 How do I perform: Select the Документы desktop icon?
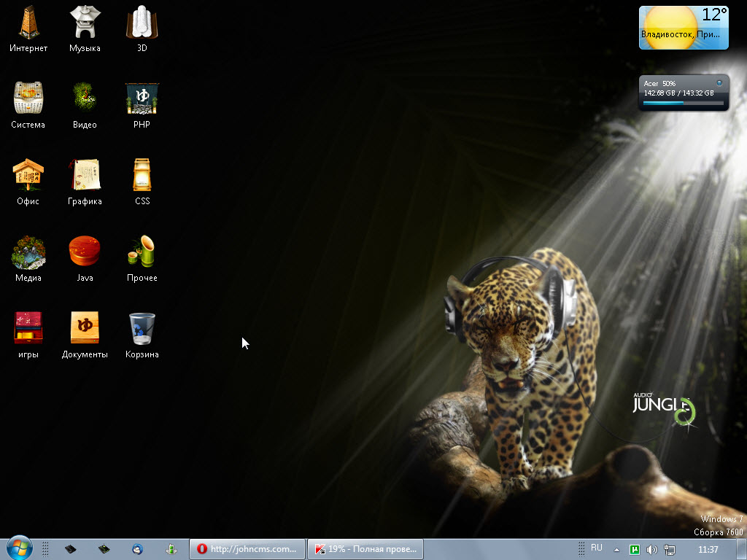click(85, 330)
